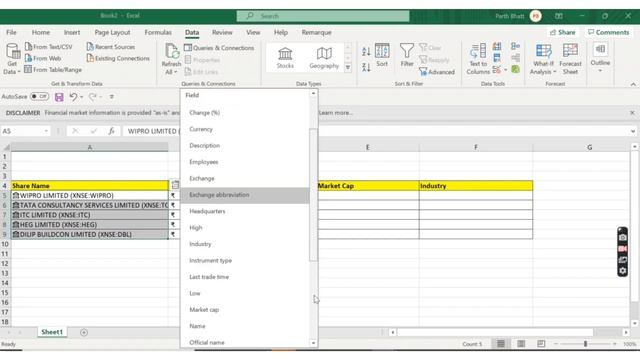Pick Exchange abbreviation field

tap(245, 195)
